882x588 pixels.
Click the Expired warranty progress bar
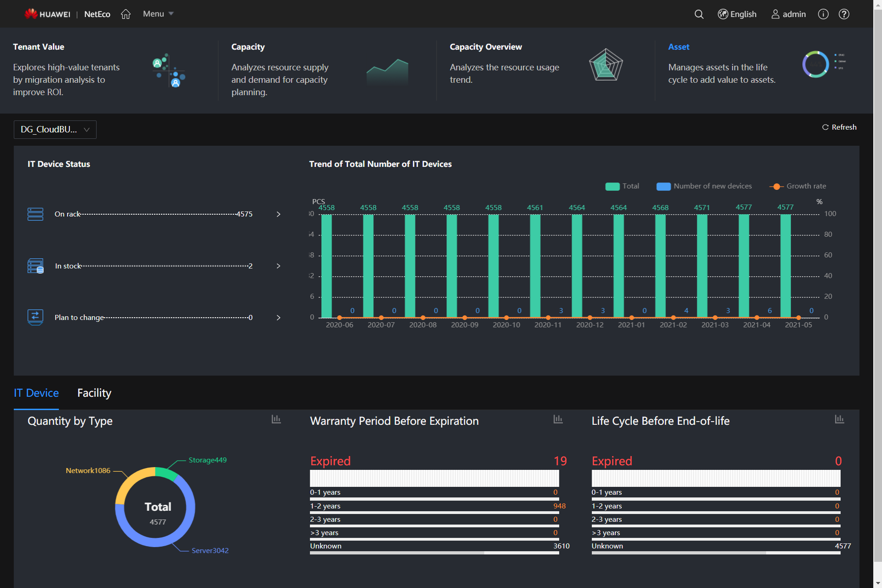click(434, 478)
